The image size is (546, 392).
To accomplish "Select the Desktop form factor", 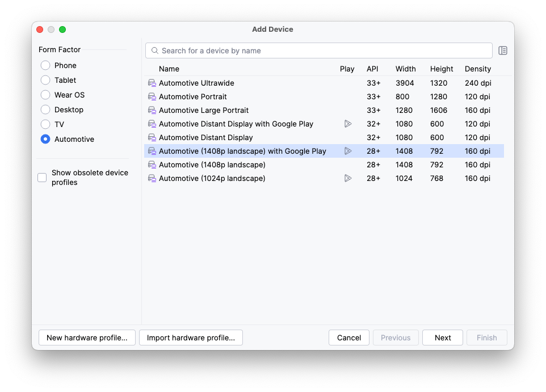I will [45, 109].
